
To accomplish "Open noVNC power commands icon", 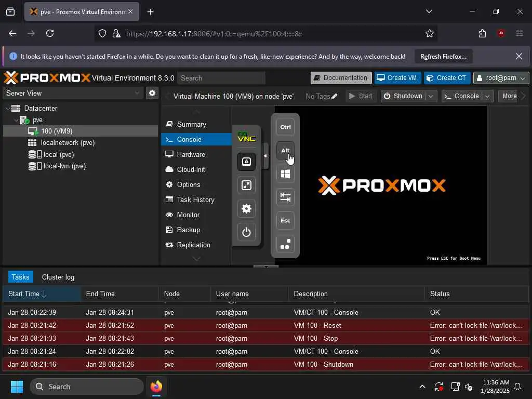I will coord(246,232).
